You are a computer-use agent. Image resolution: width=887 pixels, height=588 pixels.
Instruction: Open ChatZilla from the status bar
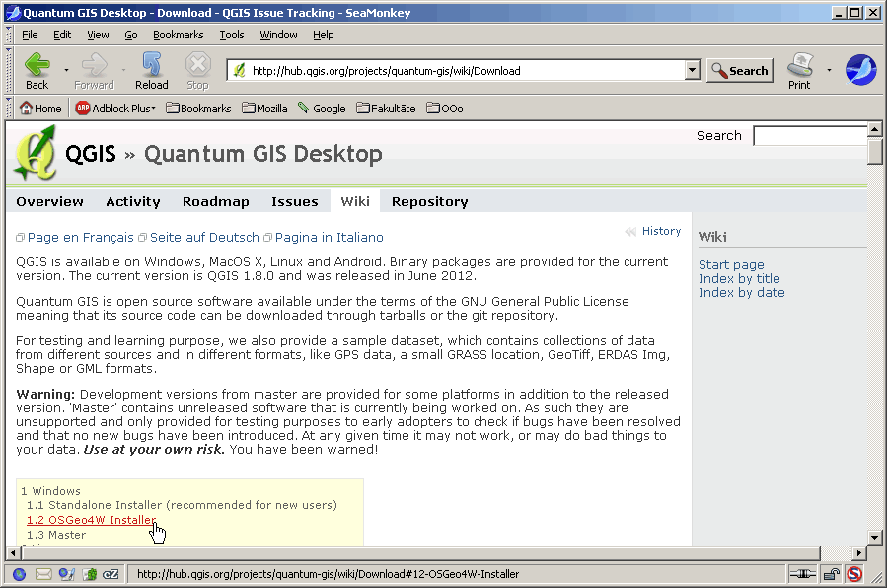tap(111, 574)
